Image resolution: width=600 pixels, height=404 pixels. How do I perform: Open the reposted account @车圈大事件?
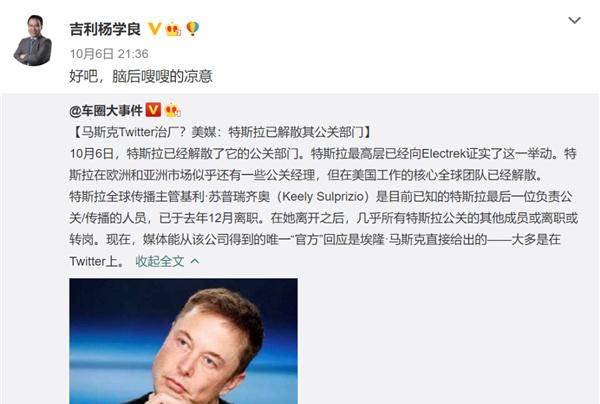(106, 111)
